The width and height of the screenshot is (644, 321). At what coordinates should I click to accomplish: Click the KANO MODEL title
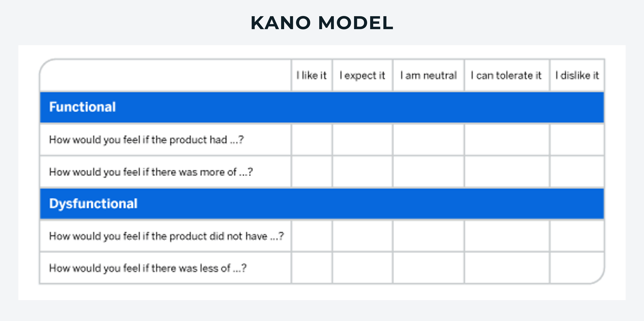322,23
